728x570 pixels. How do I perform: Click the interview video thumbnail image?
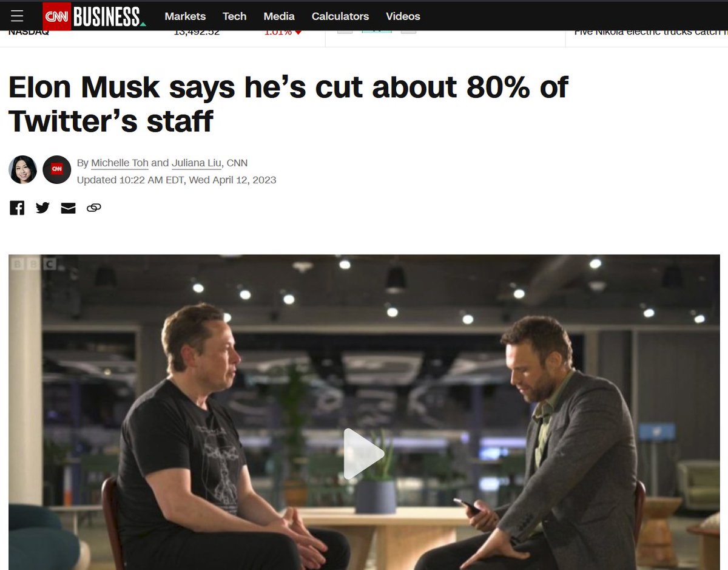tap(364, 412)
